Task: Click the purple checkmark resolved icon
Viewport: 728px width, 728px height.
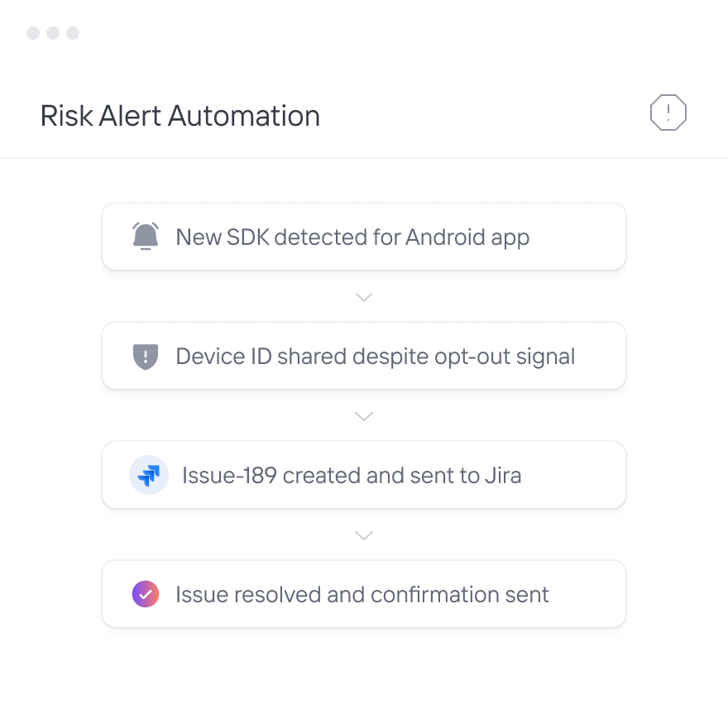Action: [x=146, y=594]
